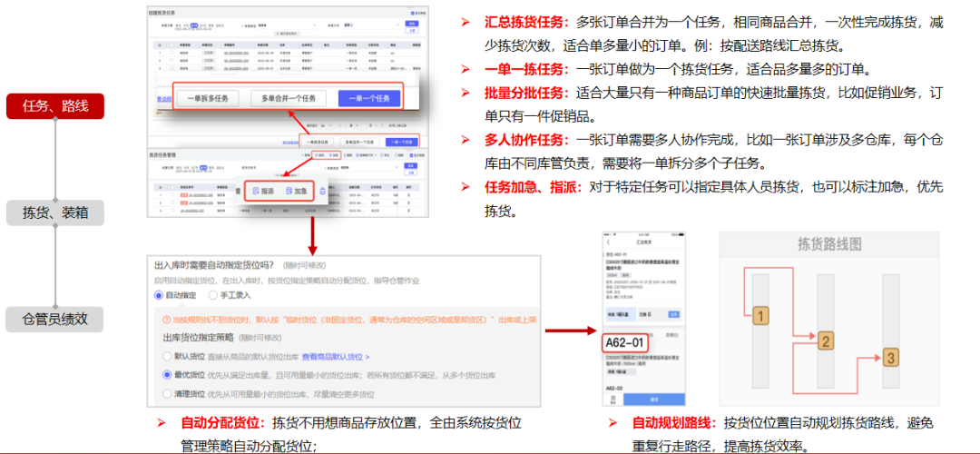Click the 加急 urgent icon in the enlarged callout

click(x=289, y=191)
